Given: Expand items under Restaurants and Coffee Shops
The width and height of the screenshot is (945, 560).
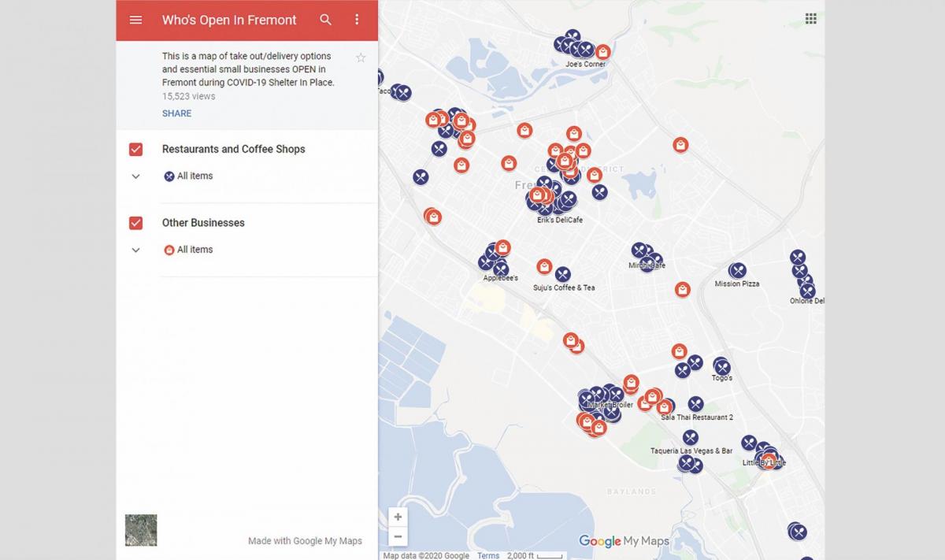Looking at the screenshot, I should [135, 176].
